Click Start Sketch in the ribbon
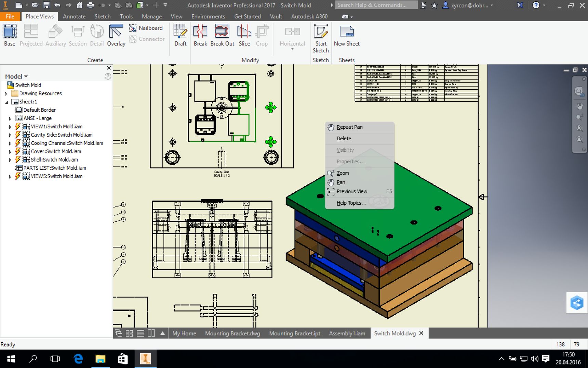Screen dimensions: 588x368 (x=321, y=39)
